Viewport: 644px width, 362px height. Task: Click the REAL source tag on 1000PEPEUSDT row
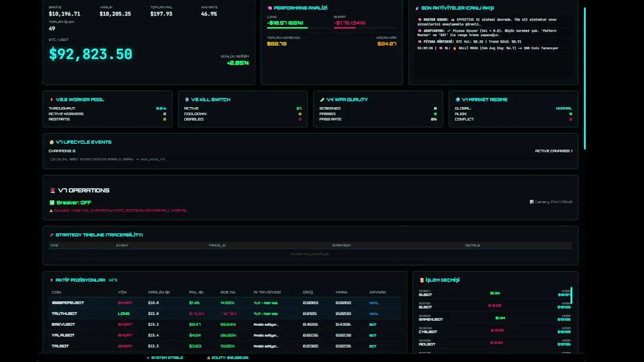(x=374, y=303)
